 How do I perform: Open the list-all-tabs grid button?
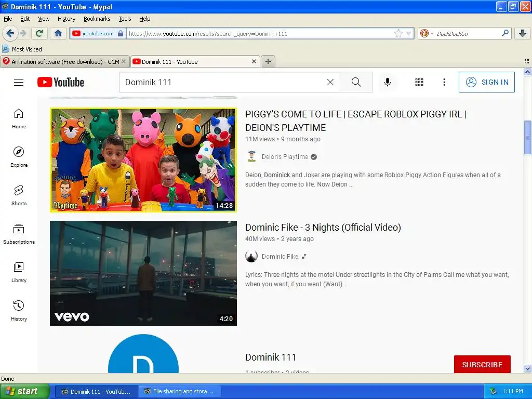(527, 61)
